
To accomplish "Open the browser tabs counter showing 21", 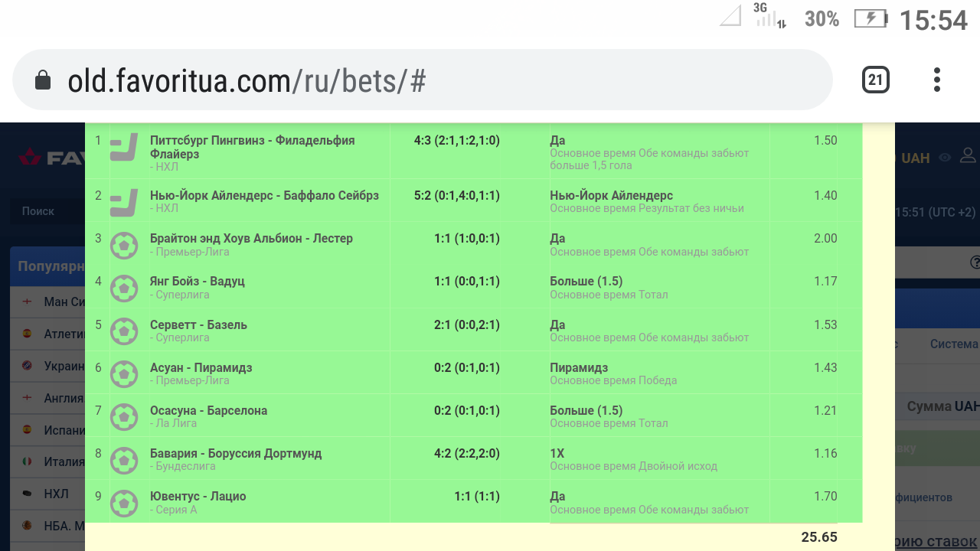I will pyautogui.click(x=875, y=80).
